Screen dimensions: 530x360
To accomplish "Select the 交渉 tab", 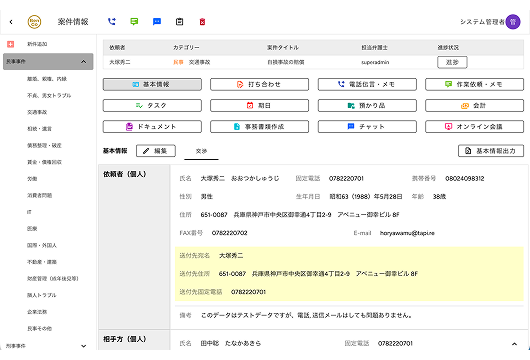I will (x=201, y=151).
